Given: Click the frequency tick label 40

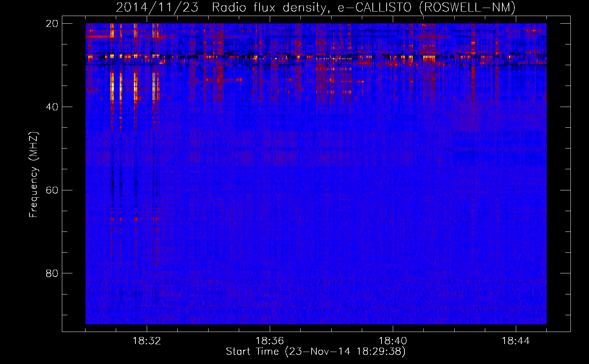Looking at the screenshot, I should pos(52,107).
